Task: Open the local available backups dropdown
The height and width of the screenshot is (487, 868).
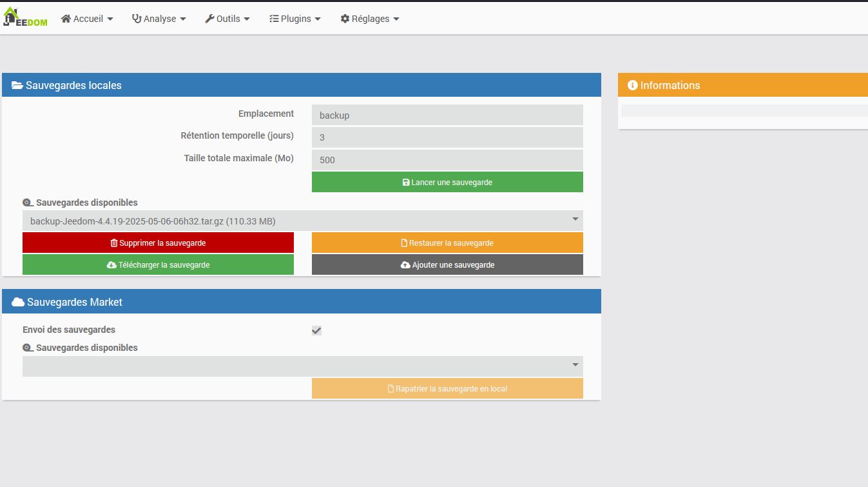Action: pyautogui.click(x=303, y=221)
